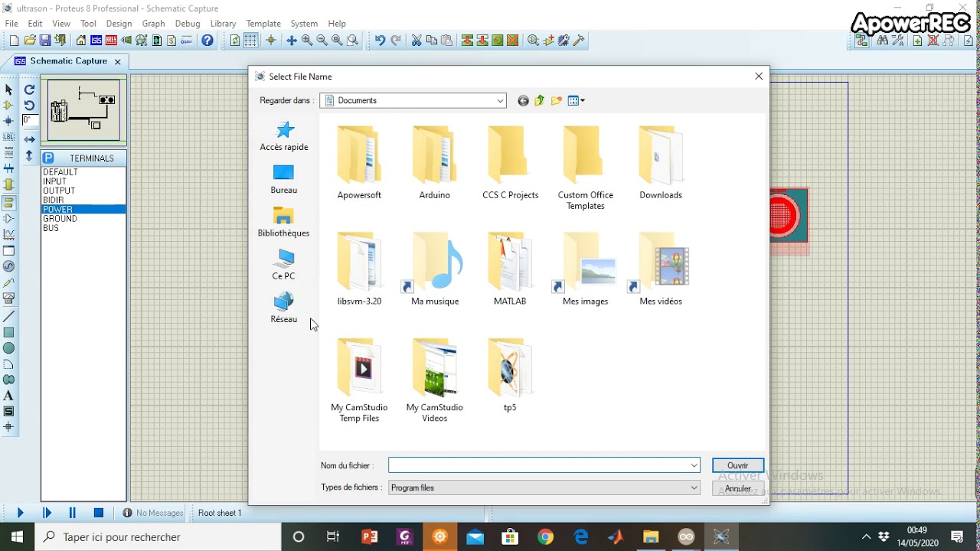Flip vertically with the Y-mirror icon
This screenshot has height=551, width=980.
click(29, 155)
